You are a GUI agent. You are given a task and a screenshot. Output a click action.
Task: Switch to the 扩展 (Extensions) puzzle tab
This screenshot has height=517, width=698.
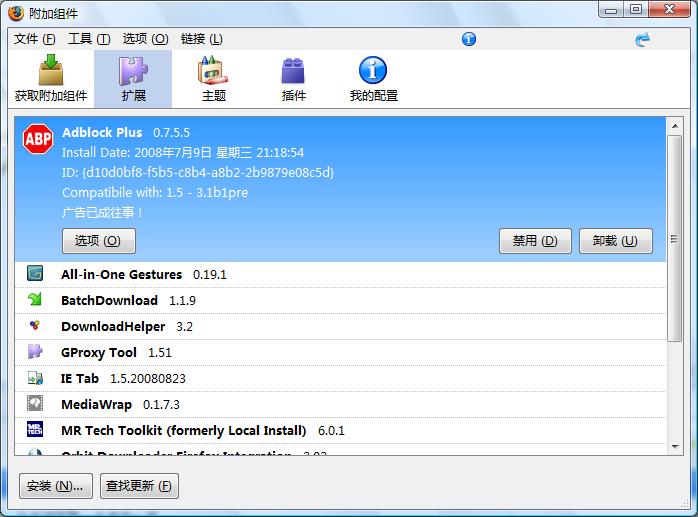click(133, 79)
